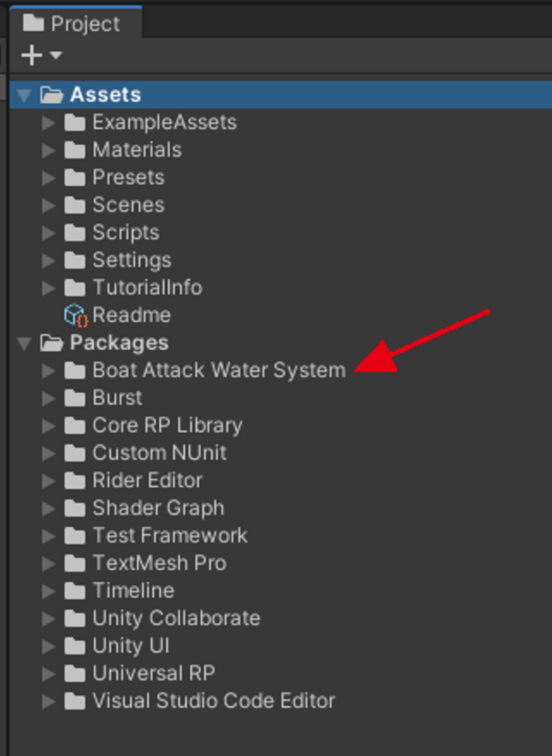
Task: Open the create dropdown arrow next to plus
Action: 56,55
